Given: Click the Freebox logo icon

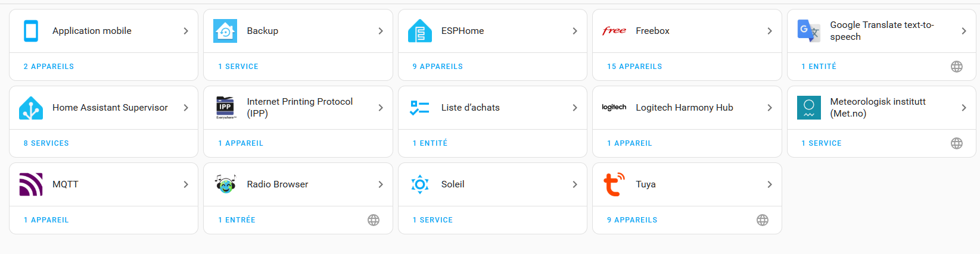Looking at the screenshot, I should point(614,31).
